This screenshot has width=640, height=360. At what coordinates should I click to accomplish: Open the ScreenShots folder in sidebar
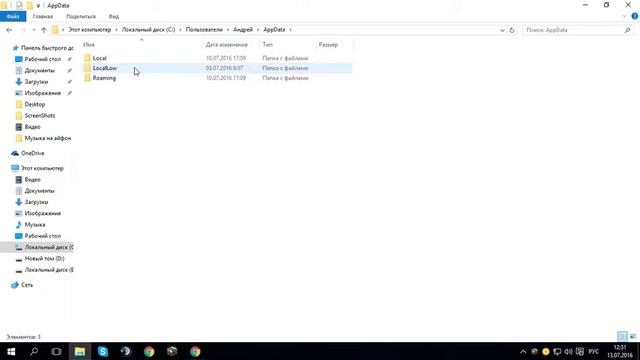[x=40, y=116]
